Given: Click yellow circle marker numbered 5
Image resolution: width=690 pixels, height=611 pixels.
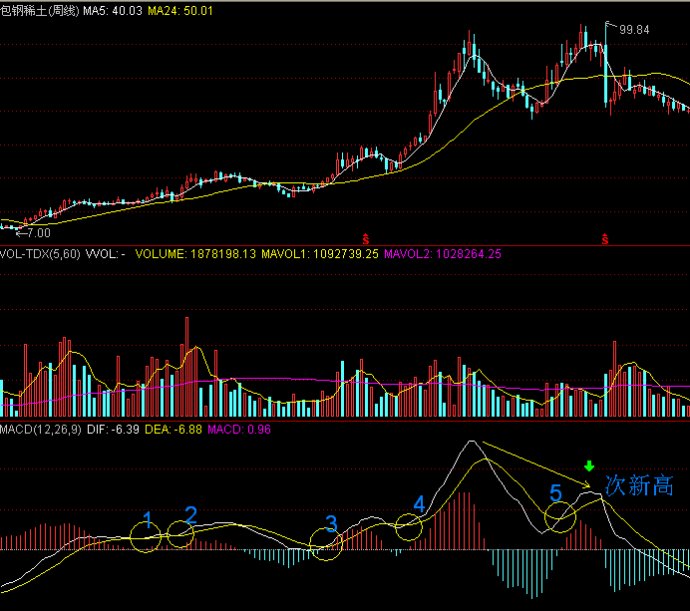Looking at the screenshot, I should [x=561, y=516].
